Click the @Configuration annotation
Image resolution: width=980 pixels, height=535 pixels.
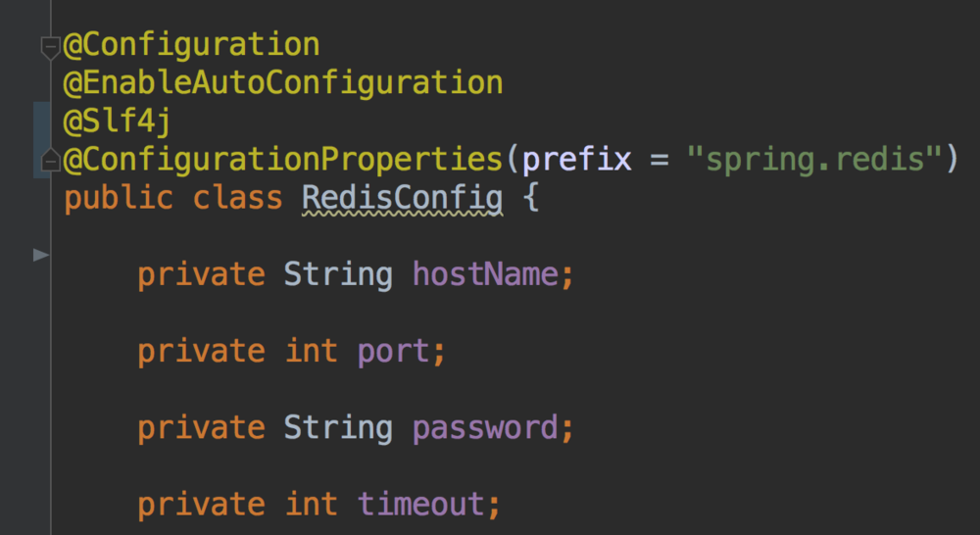191,45
